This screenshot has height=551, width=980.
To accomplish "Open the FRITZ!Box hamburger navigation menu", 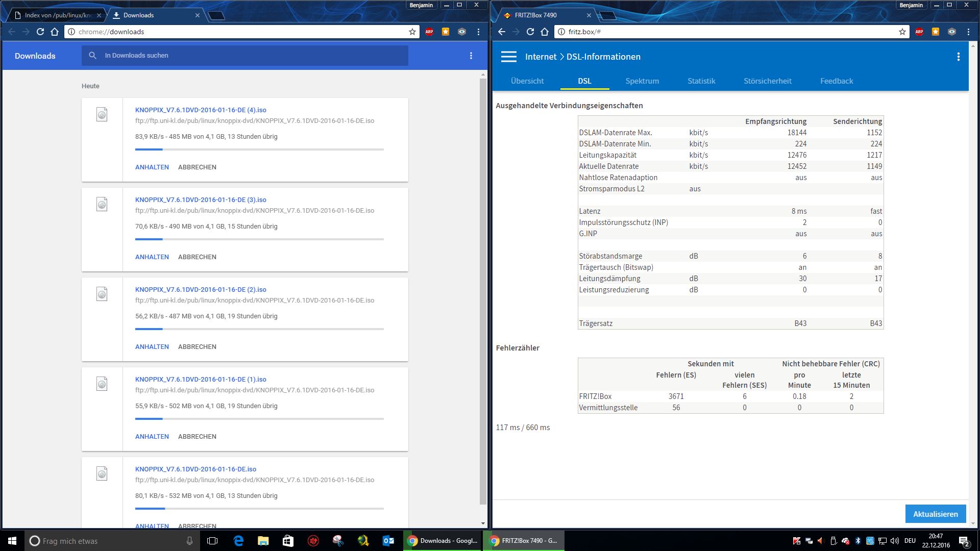I will point(508,57).
